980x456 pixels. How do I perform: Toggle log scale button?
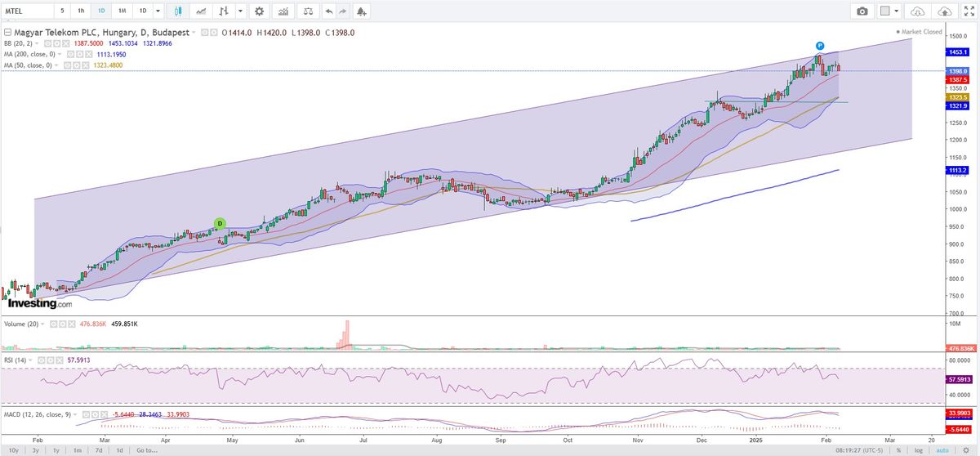tap(920, 450)
